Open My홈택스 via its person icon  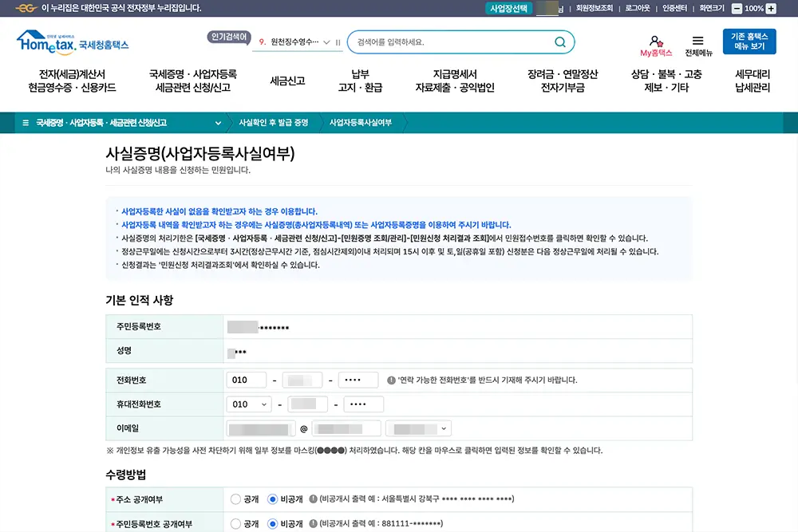pyautogui.click(x=656, y=40)
